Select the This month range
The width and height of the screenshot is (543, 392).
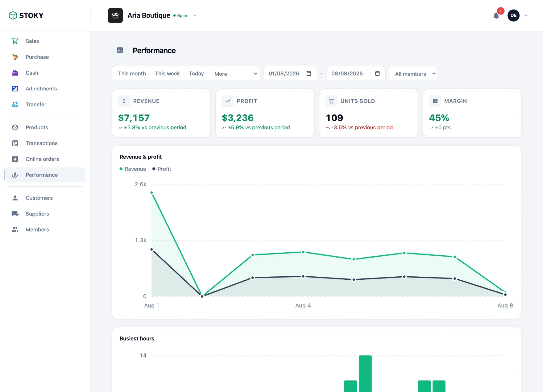click(132, 73)
